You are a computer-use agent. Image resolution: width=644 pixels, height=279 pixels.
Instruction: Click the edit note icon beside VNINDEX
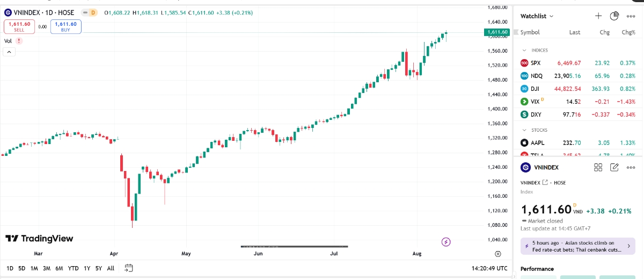(615, 168)
